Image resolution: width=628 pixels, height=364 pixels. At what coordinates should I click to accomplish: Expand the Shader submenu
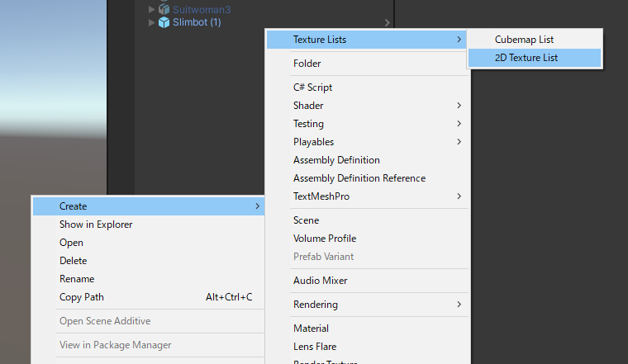coord(368,106)
